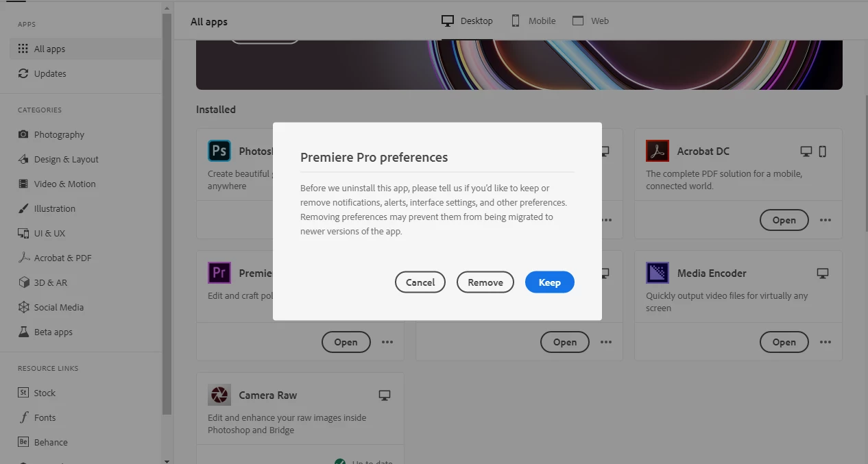
Task: Click the mobile icon on Acrobat DC card
Action: click(823, 151)
